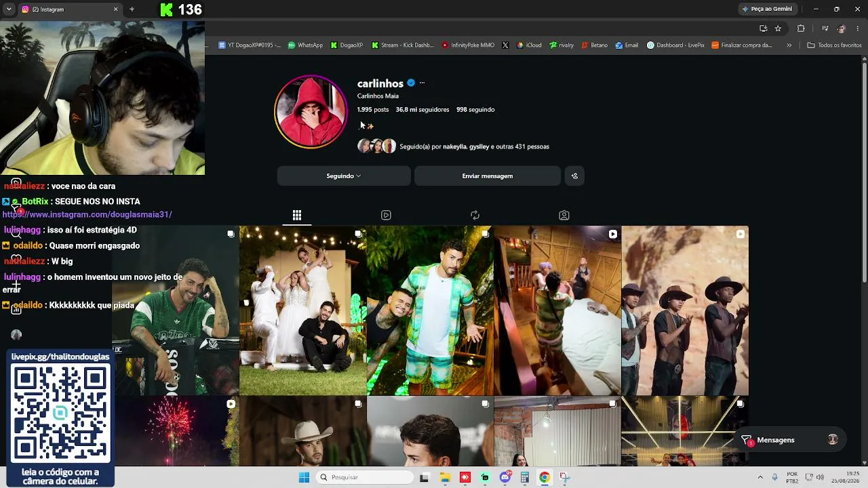Switch to the Reels tab
868x488 pixels.
click(x=386, y=216)
